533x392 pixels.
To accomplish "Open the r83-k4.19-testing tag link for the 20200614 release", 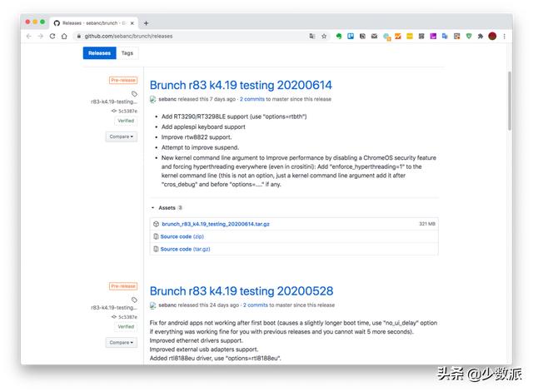I will coord(114,102).
